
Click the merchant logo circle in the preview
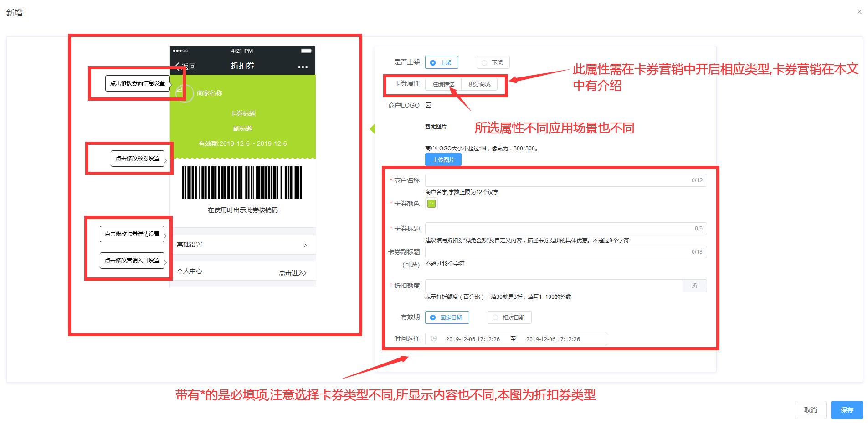(x=185, y=93)
